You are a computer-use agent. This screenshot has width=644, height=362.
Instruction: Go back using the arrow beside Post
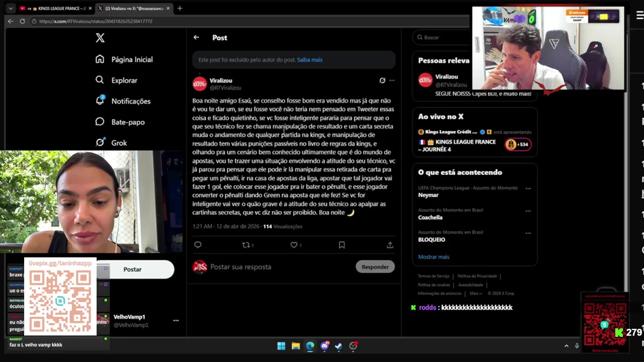(196, 37)
